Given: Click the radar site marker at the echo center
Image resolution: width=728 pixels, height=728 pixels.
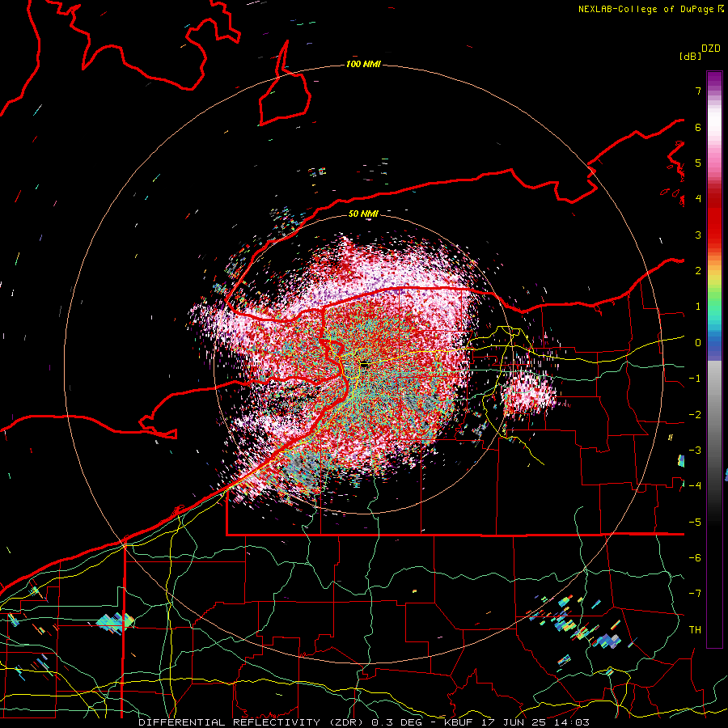Looking at the screenshot, I should (x=365, y=365).
